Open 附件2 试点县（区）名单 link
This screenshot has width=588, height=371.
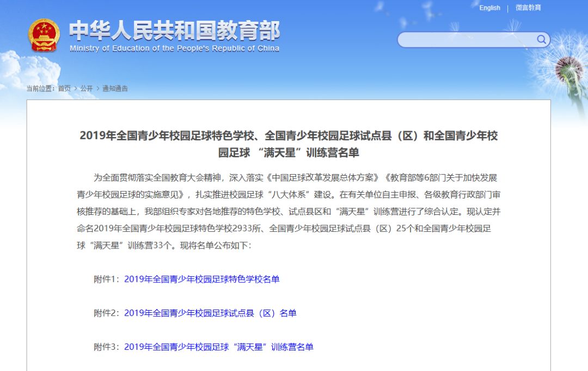click(210, 313)
